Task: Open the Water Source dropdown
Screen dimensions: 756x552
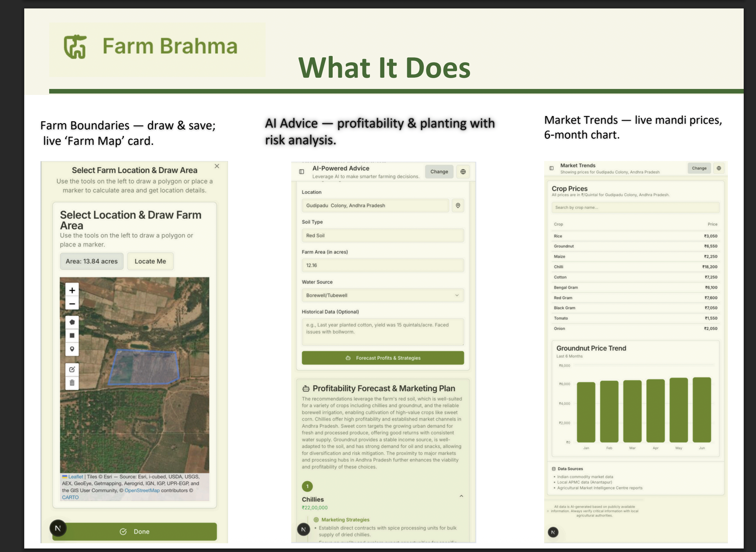Action: [x=383, y=295]
